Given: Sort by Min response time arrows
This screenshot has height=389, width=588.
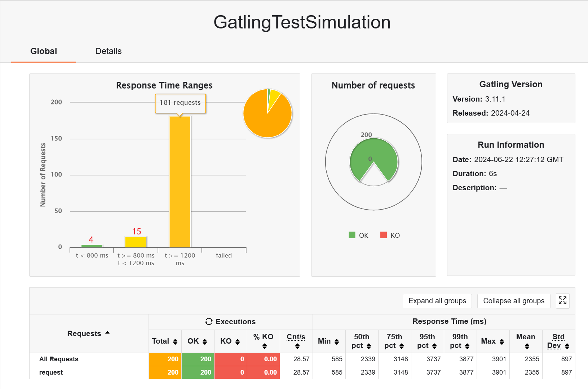Looking at the screenshot, I should [x=337, y=342].
